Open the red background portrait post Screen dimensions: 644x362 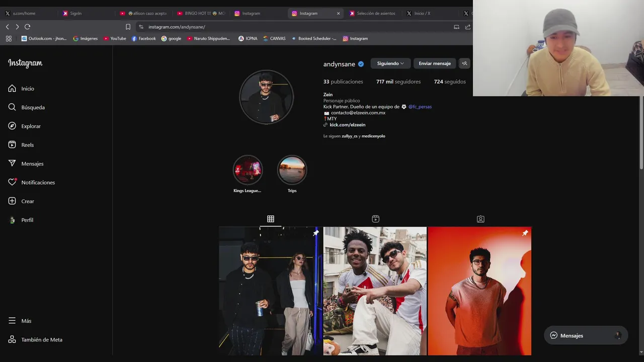click(x=479, y=291)
